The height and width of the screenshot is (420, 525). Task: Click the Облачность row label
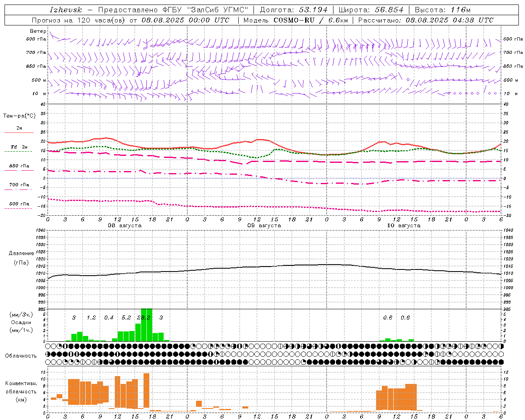pos(21,356)
